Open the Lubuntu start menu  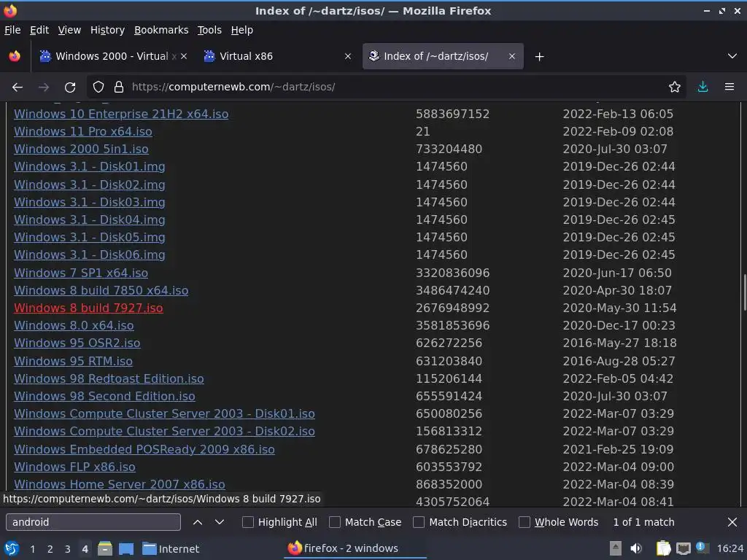point(12,548)
